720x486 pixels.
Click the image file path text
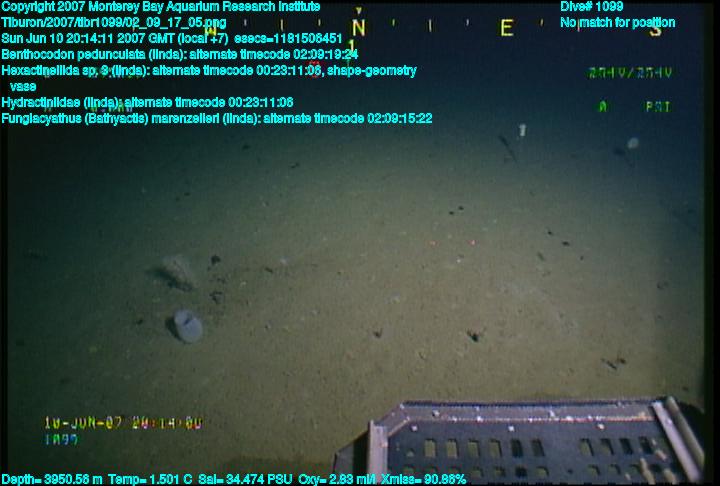click(x=114, y=22)
